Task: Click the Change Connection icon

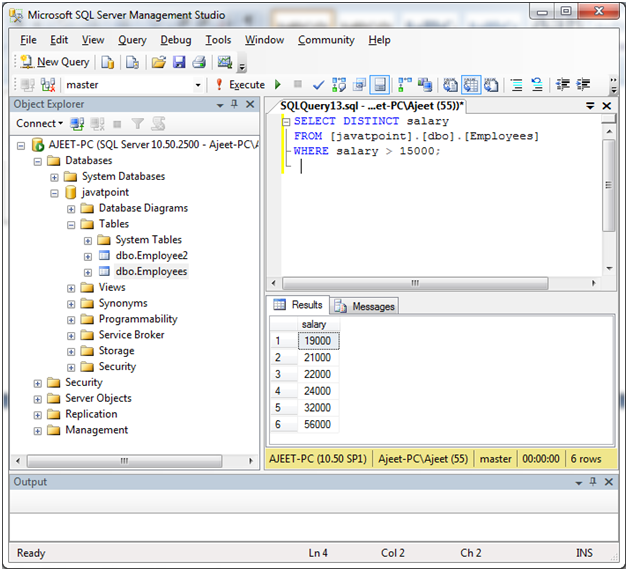Action: coord(48,85)
